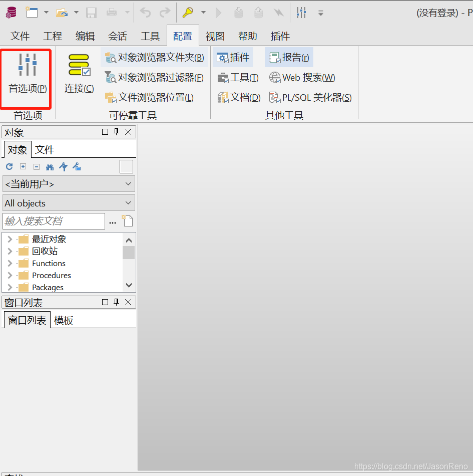Refresh the object browser list
Screen dimensions: 473x476
click(x=10, y=166)
